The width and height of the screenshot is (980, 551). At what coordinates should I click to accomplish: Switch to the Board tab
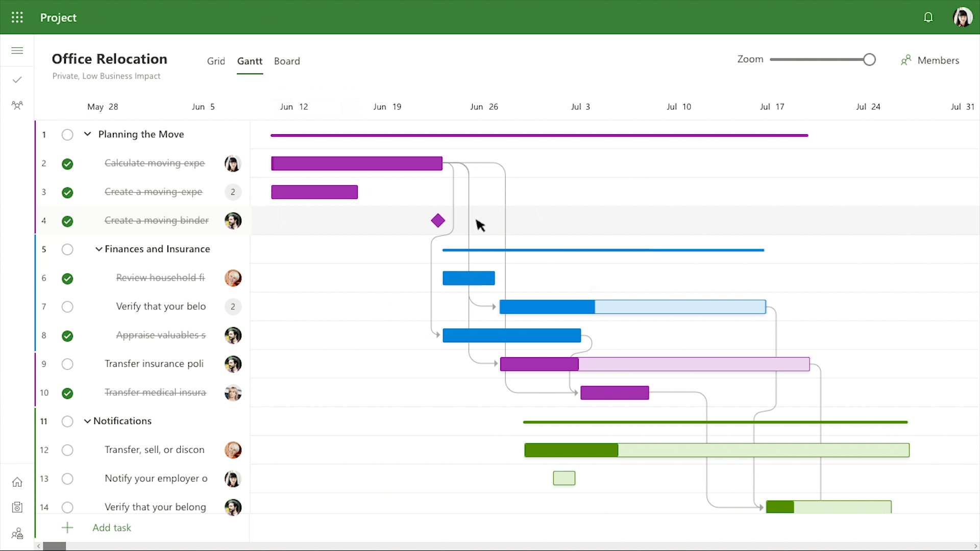287,61
